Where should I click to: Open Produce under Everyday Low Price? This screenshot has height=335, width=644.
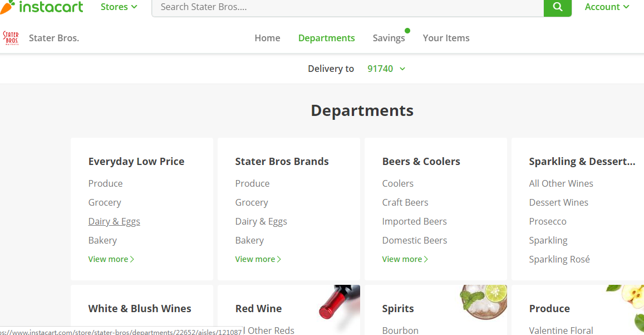click(x=105, y=183)
